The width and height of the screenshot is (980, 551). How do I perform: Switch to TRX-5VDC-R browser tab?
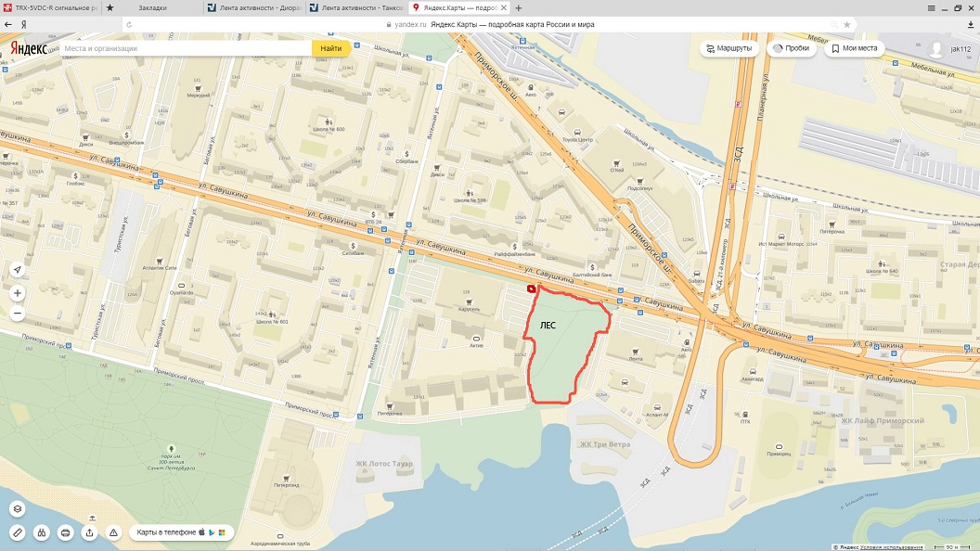point(51,8)
